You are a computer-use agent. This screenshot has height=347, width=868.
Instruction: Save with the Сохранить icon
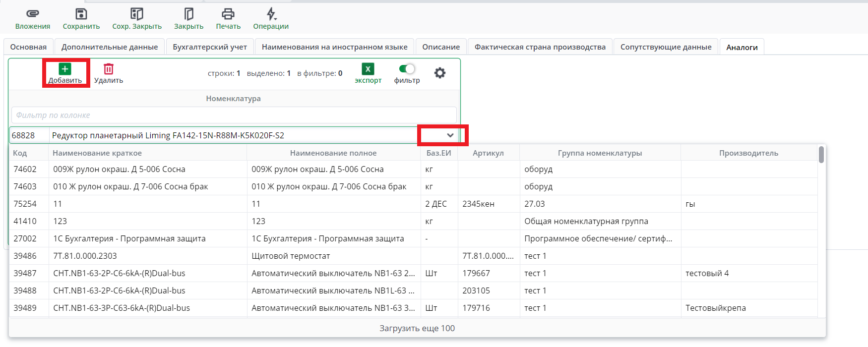point(81,14)
